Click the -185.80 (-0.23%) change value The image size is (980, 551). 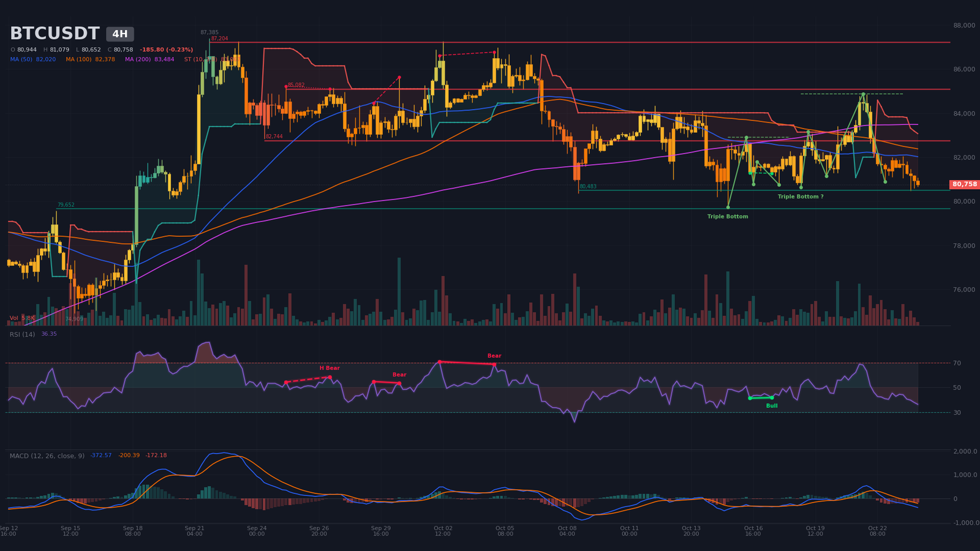[166, 50]
